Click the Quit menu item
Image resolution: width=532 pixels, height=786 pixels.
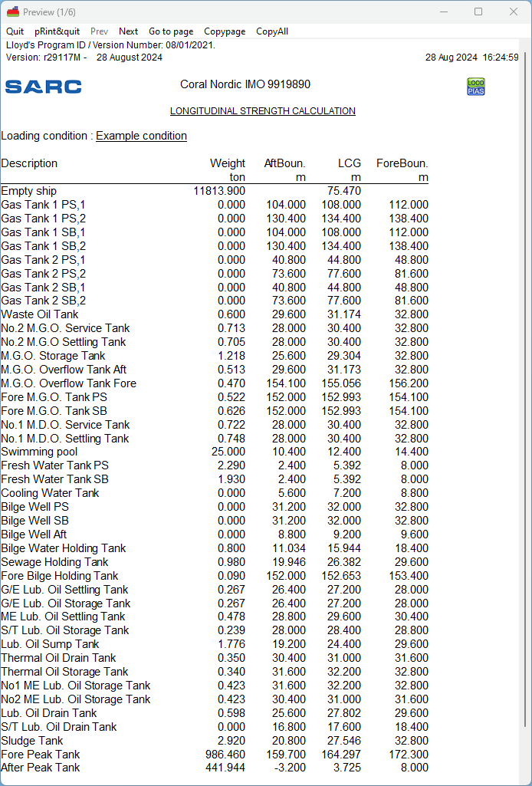click(15, 31)
